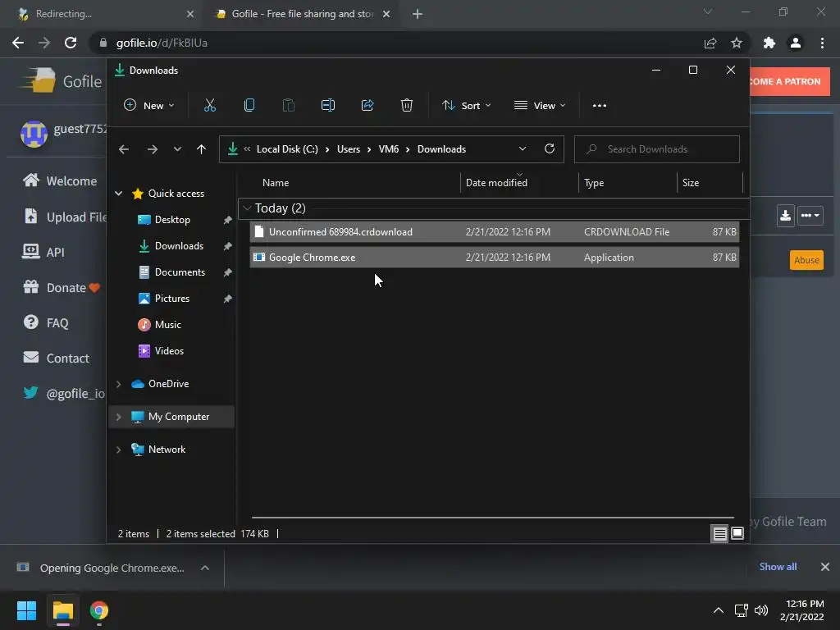The image size is (840, 630).
Task: Open the View dropdown menu
Action: 540,106
